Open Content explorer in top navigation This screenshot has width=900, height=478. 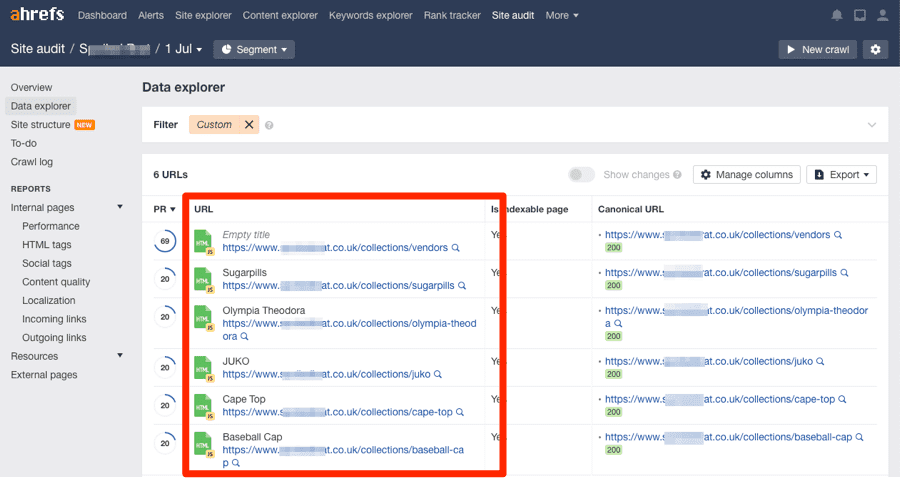(x=280, y=15)
